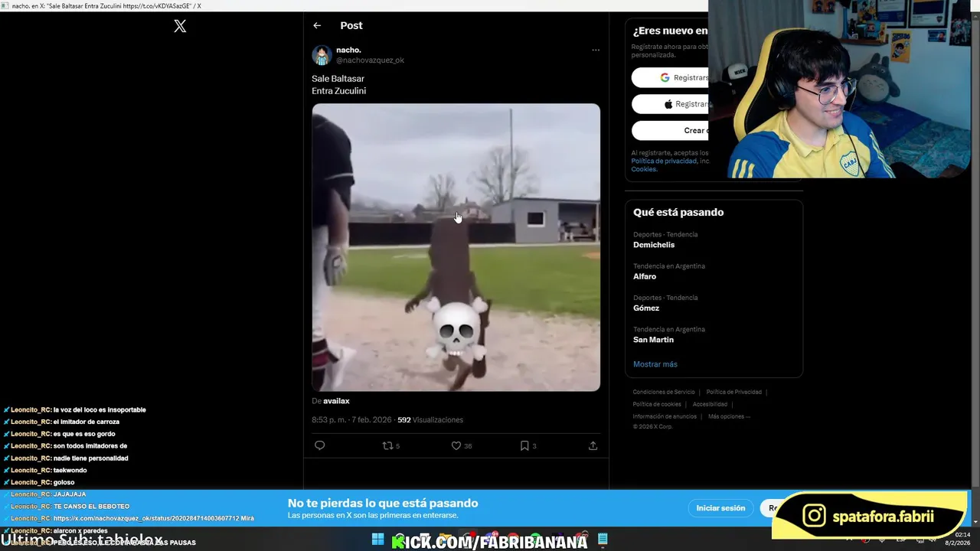Open Política de Privacidad footer link
The width and height of the screenshot is (980, 551).
[733, 392]
